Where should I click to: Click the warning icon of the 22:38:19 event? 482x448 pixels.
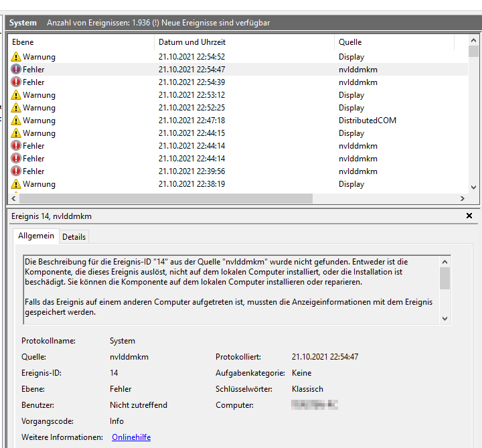pyautogui.click(x=15, y=184)
